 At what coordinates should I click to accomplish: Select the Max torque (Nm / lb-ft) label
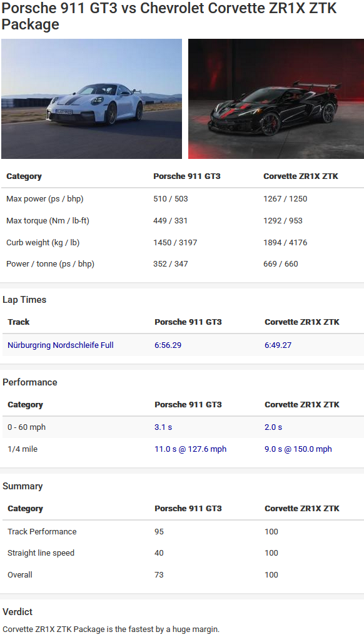tap(48, 221)
